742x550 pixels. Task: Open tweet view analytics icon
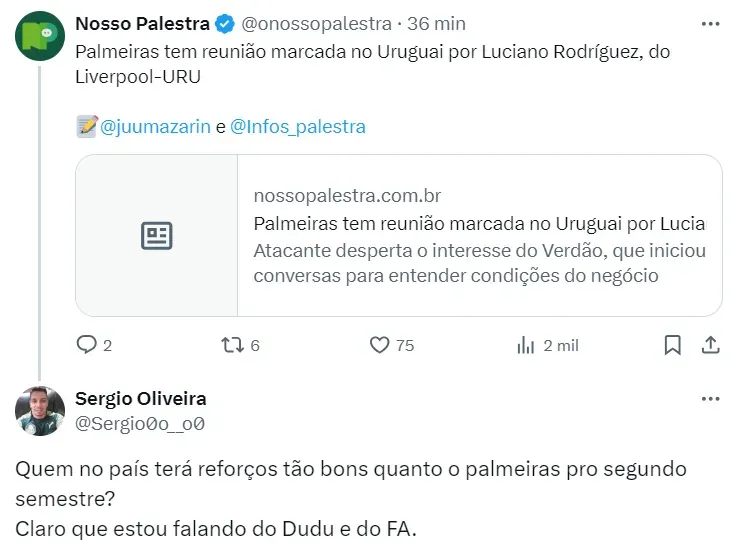526,345
